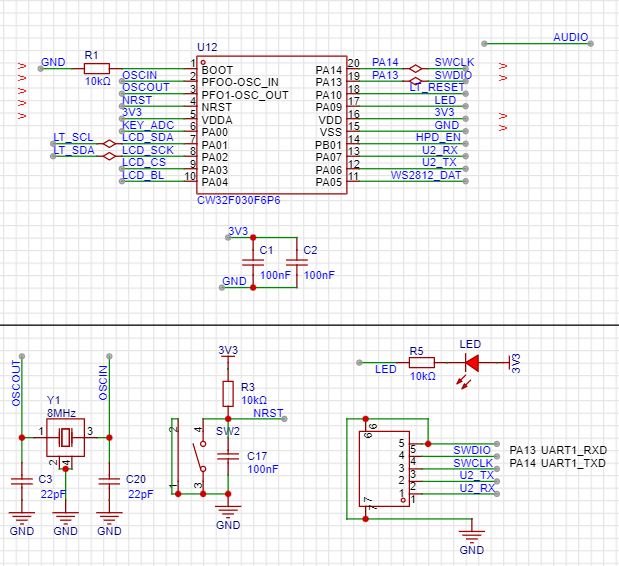Select the CW32F030F6P6 part name text
Image resolution: width=619 pixels, height=566 pixels.
[239, 200]
